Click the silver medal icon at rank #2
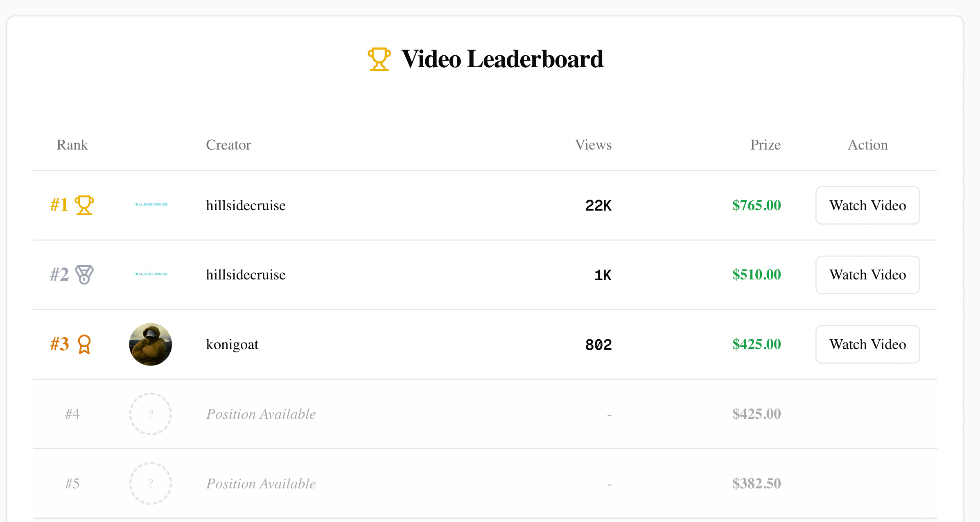 coord(84,275)
